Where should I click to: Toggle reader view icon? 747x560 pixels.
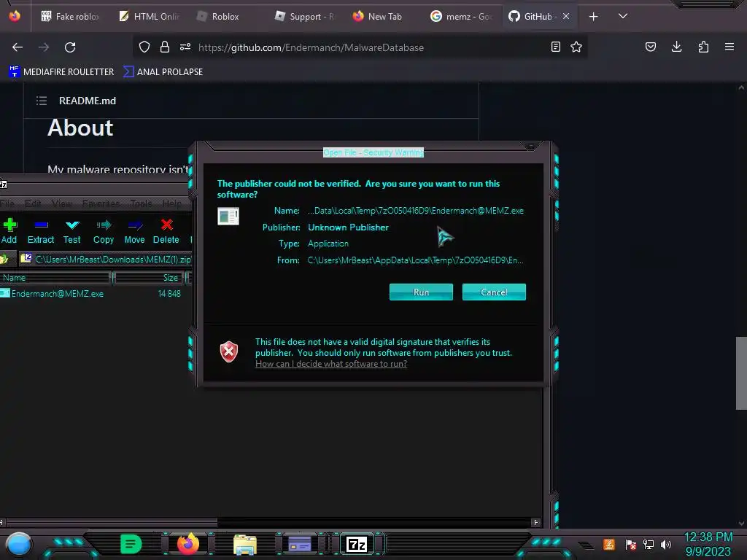pyautogui.click(x=555, y=47)
